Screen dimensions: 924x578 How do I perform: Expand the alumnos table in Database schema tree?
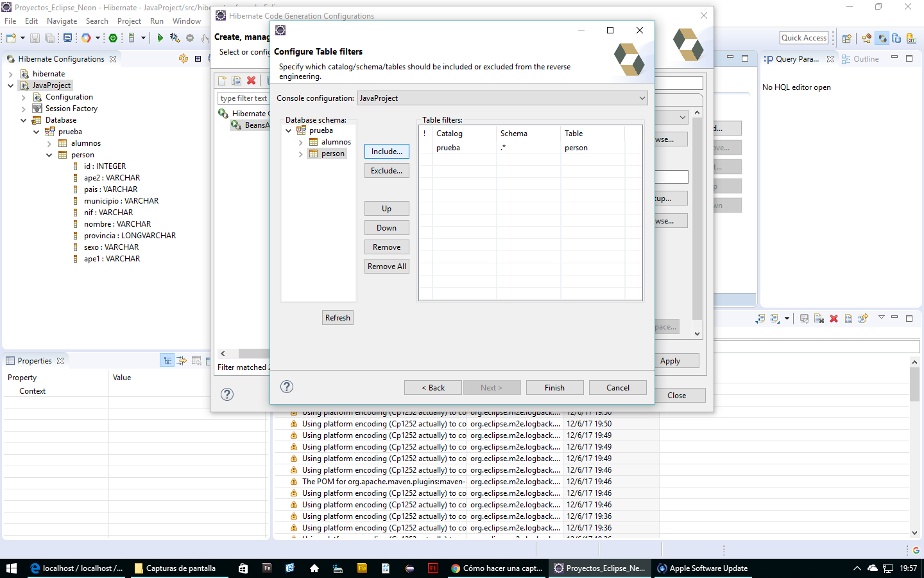[300, 142]
